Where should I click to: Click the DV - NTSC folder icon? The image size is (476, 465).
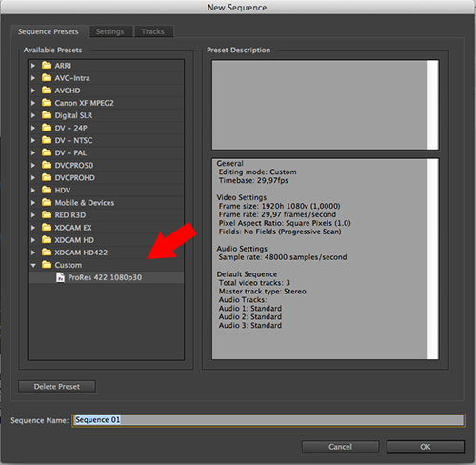pos(47,140)
